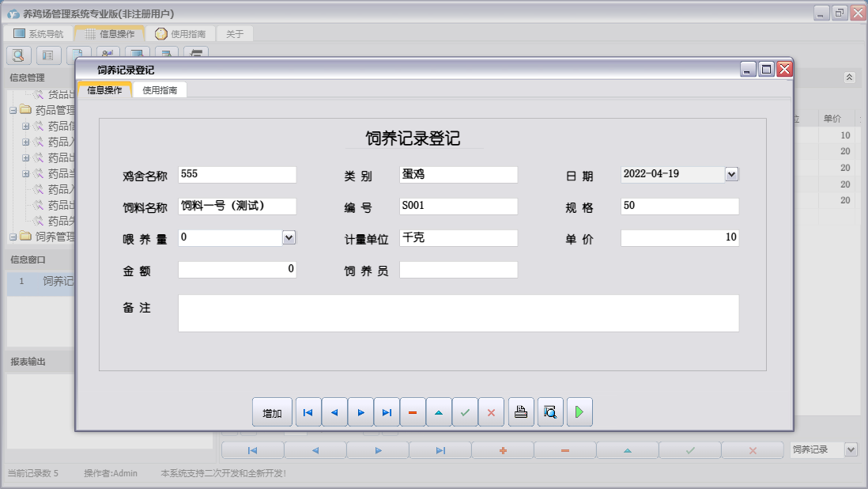Click the green checkmark to save record
The image size is (868, 489).
click(465, 412)
